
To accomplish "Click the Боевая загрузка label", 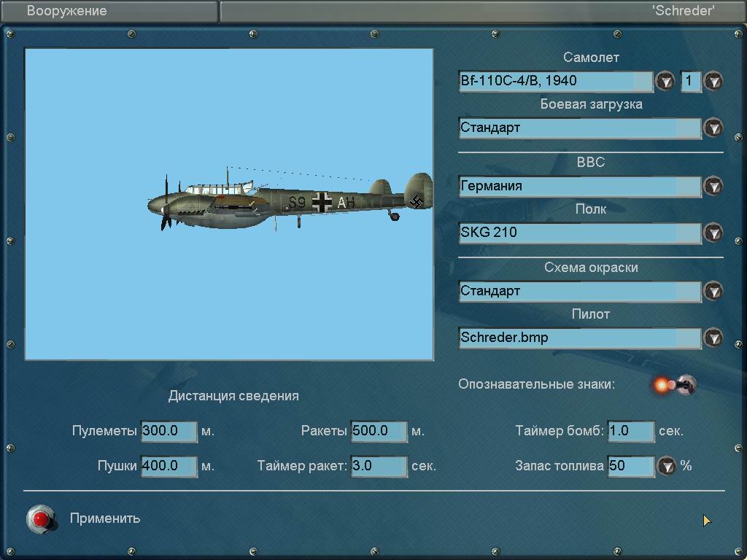I will [591, 104].
